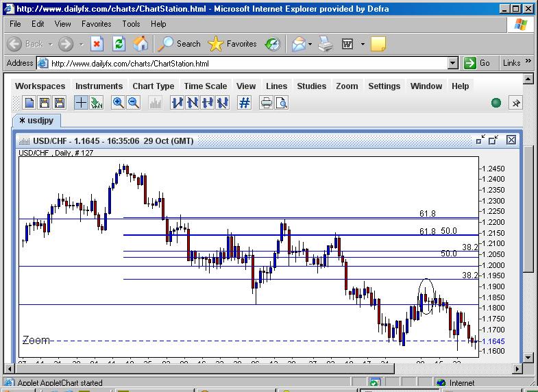Open the Time Scale menu
The image size is (538, 392).
coord(206,86)
